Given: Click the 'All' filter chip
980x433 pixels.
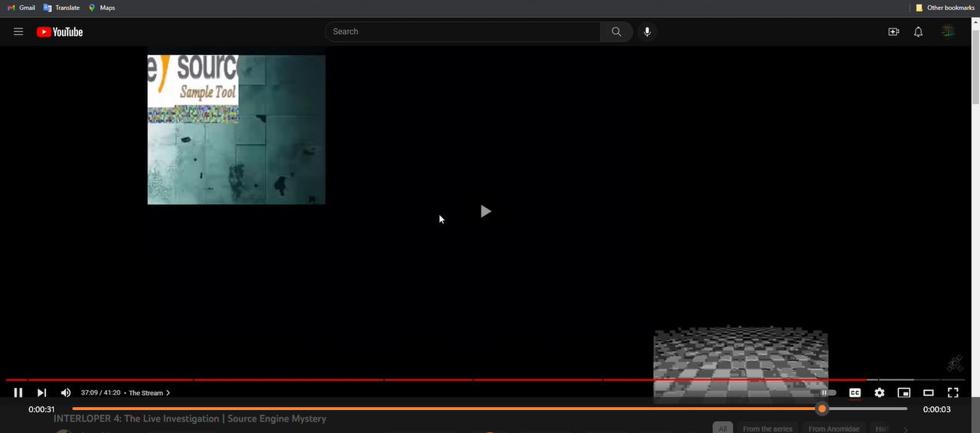Looking at the screenshot, I should coord(722,429).
